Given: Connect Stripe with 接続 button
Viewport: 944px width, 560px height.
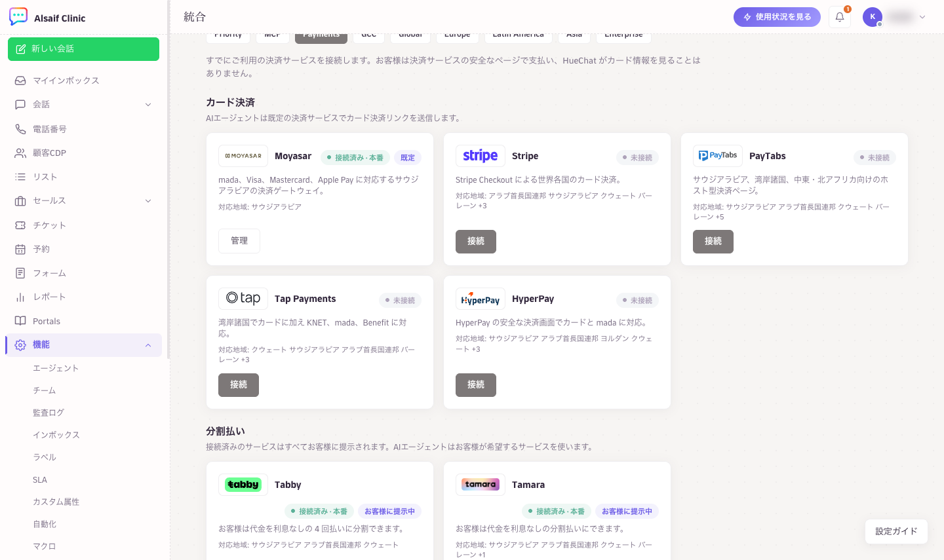Looking at the screenshot, I should [476, 241].
